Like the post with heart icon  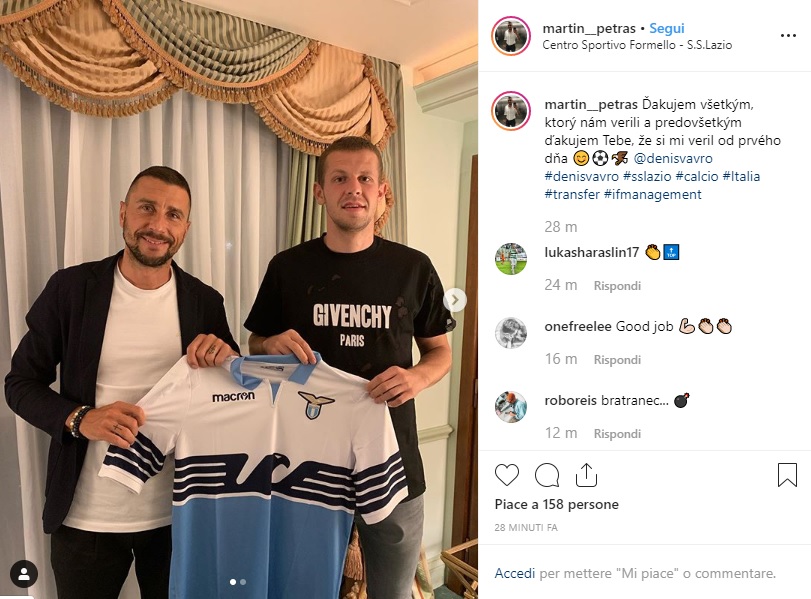(x=506, y=475)
